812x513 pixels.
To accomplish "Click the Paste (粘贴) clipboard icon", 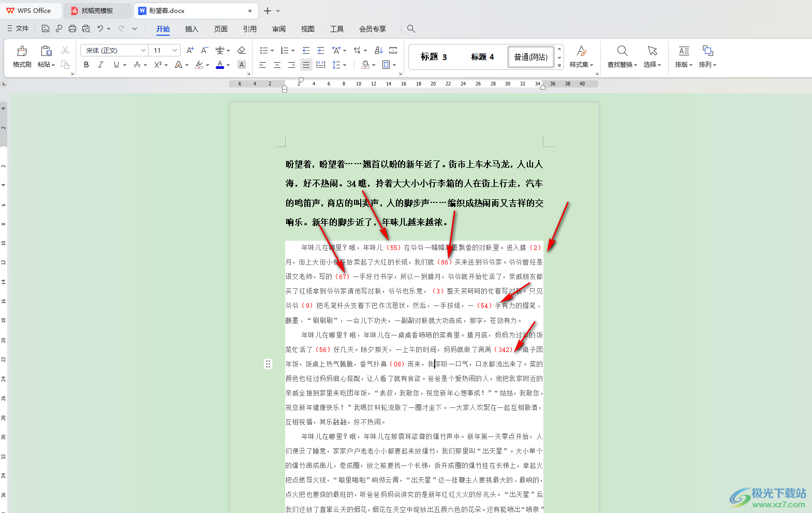I will [x=46, y=51].
